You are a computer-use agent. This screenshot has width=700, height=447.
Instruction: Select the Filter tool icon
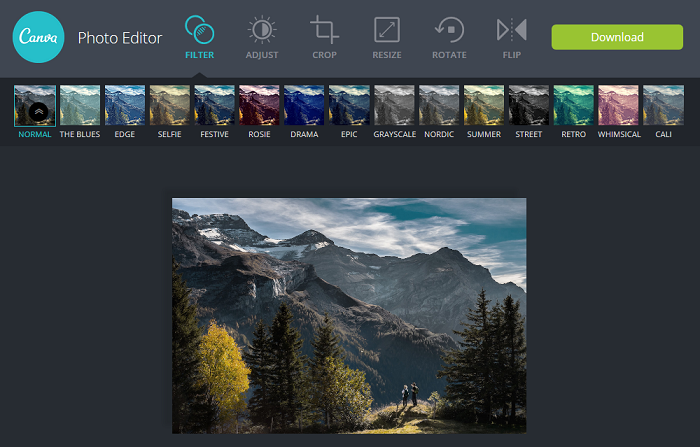point(200,30)
